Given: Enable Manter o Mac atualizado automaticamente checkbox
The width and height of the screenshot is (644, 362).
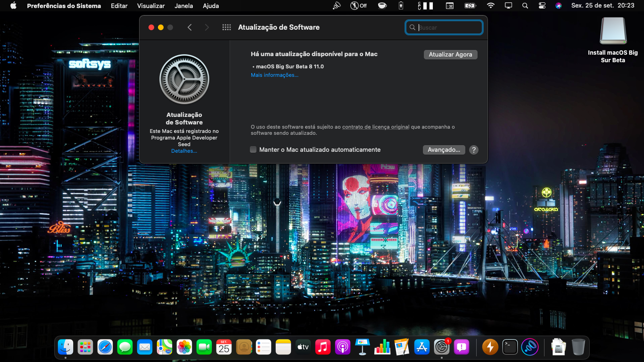Looking at the screenshot, I should 254,149.
